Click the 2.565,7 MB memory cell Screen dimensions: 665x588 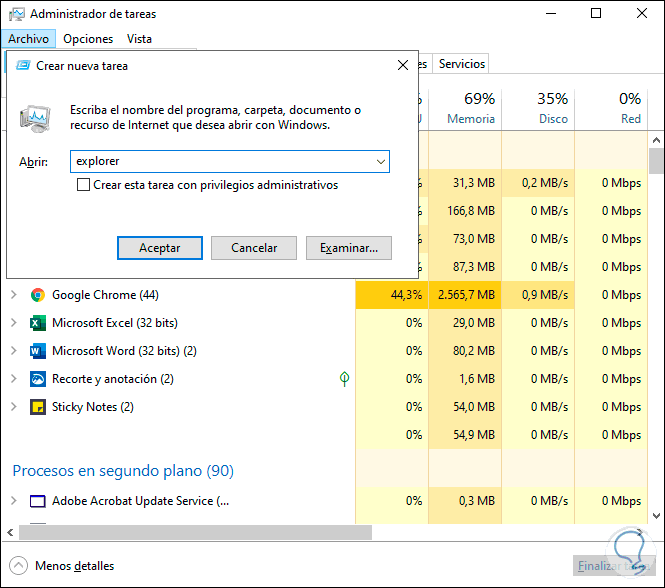click(x=465, y=295)
